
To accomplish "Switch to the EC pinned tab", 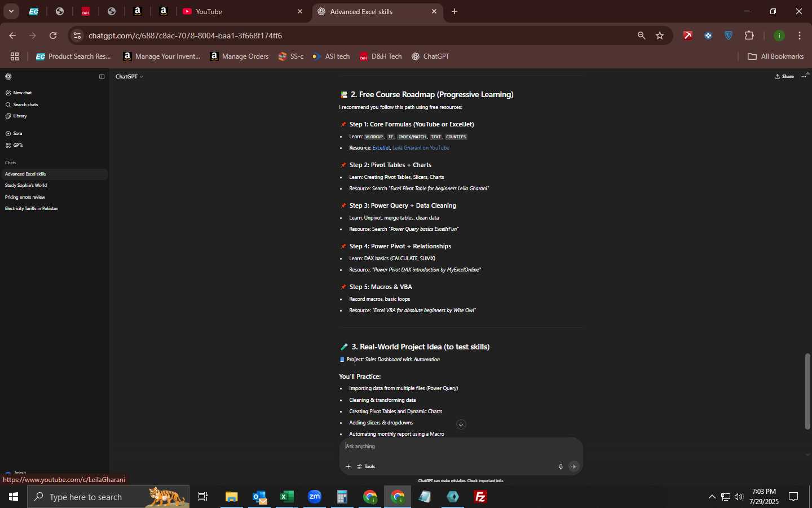I will coord(34,11).
